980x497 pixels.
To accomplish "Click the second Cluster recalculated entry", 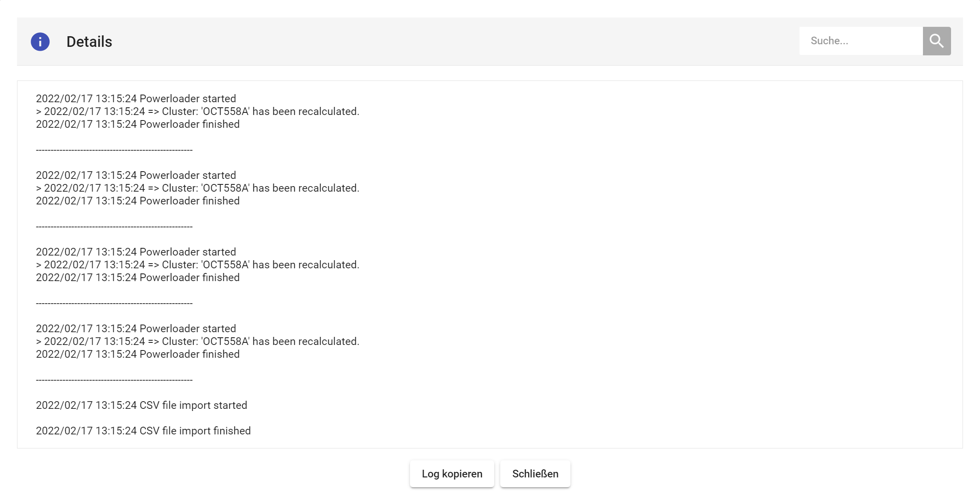I will [x=198, y=188].
